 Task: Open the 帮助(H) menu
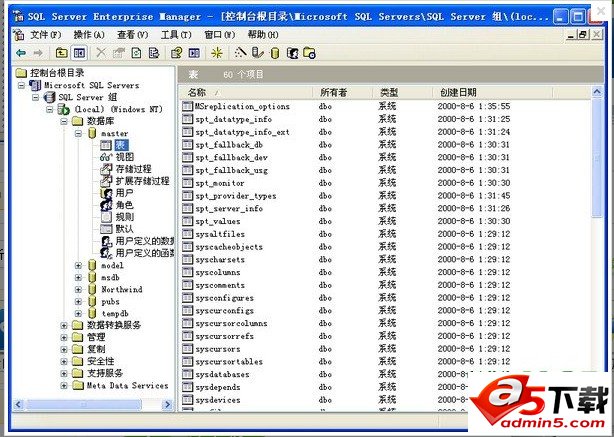(x=263, y=35)
